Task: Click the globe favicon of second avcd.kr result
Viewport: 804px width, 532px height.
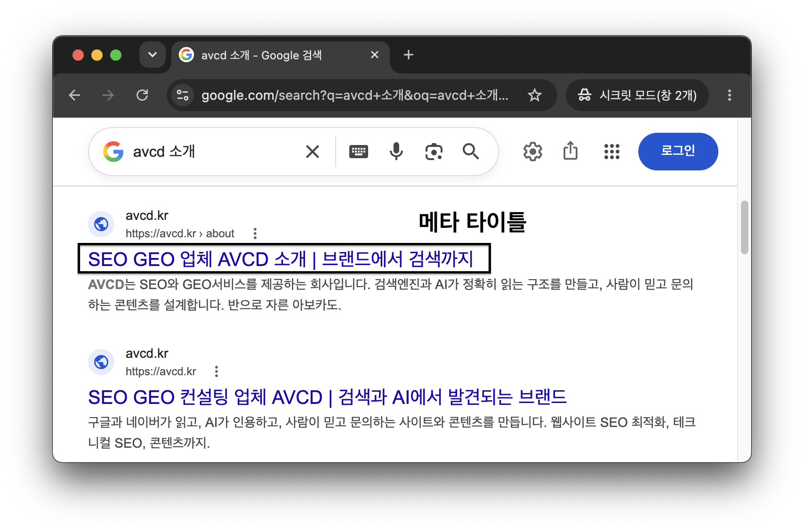Action: click(x=101, y=362)
